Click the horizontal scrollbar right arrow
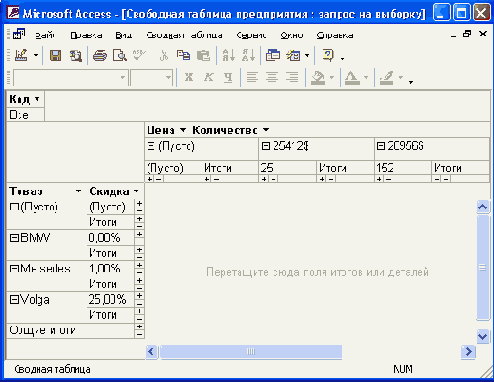 (x=468, y=351)
